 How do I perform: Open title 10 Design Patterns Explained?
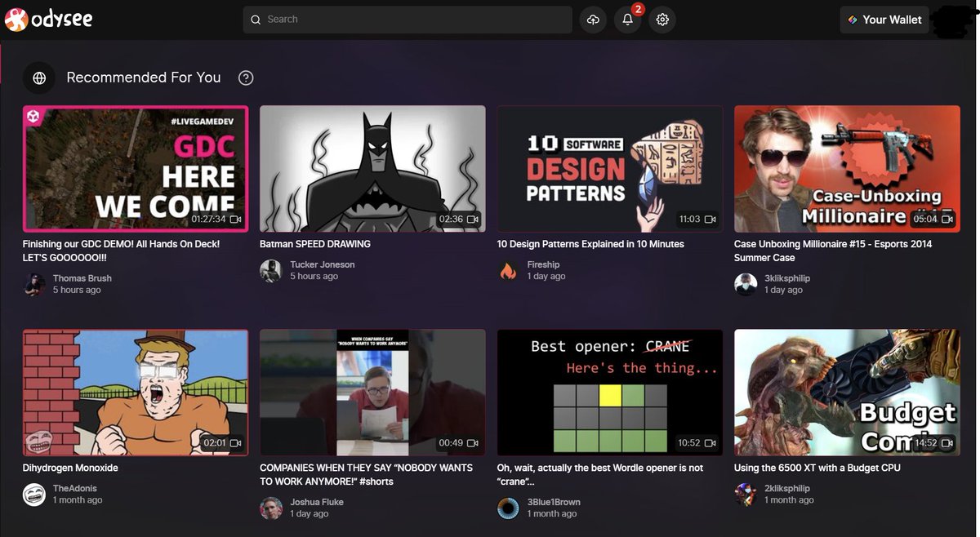click(x=590, y=244)
